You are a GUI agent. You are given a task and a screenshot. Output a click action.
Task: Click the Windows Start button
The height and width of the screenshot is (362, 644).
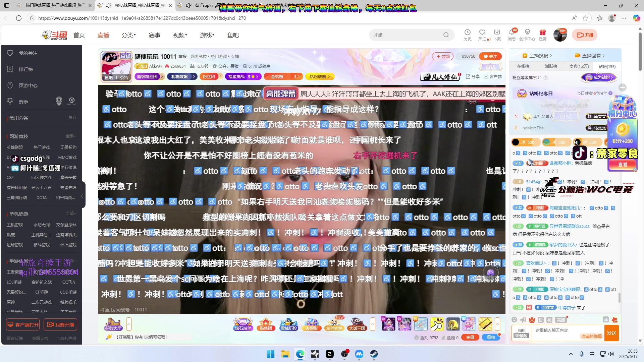pos(270,354)
